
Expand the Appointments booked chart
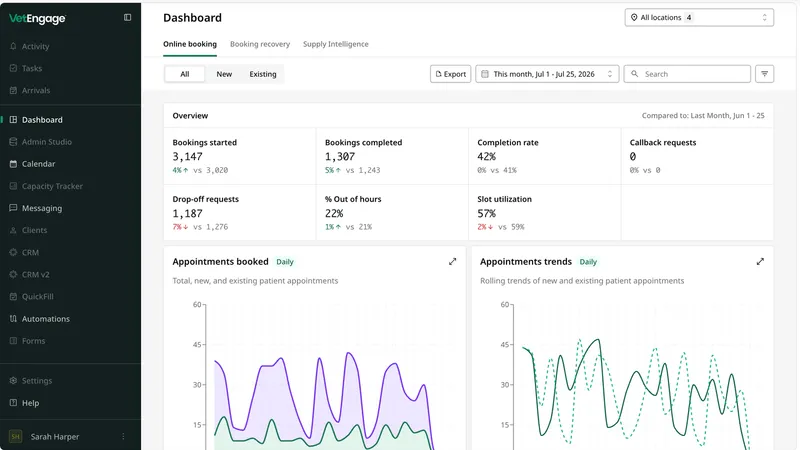click(x=453, y=262)
